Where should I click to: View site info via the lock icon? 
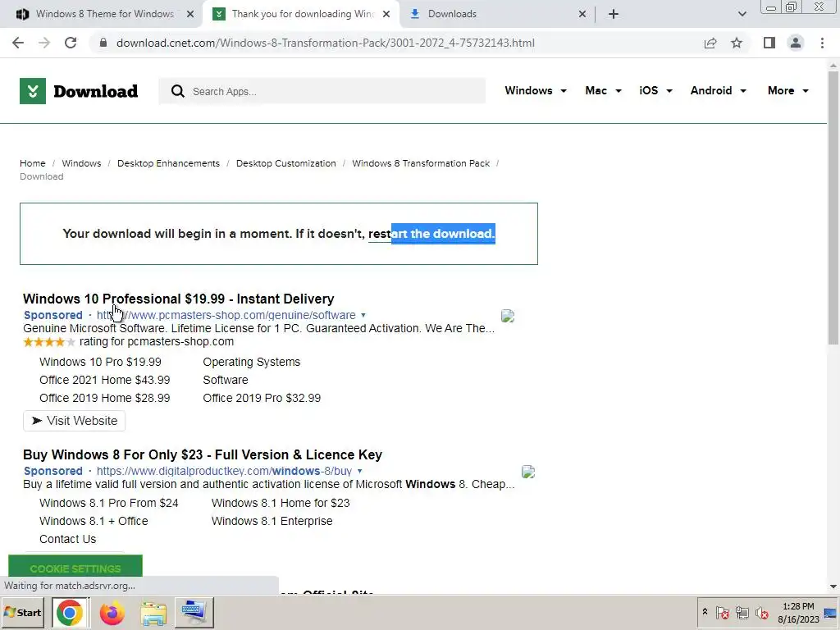point(103,43)
